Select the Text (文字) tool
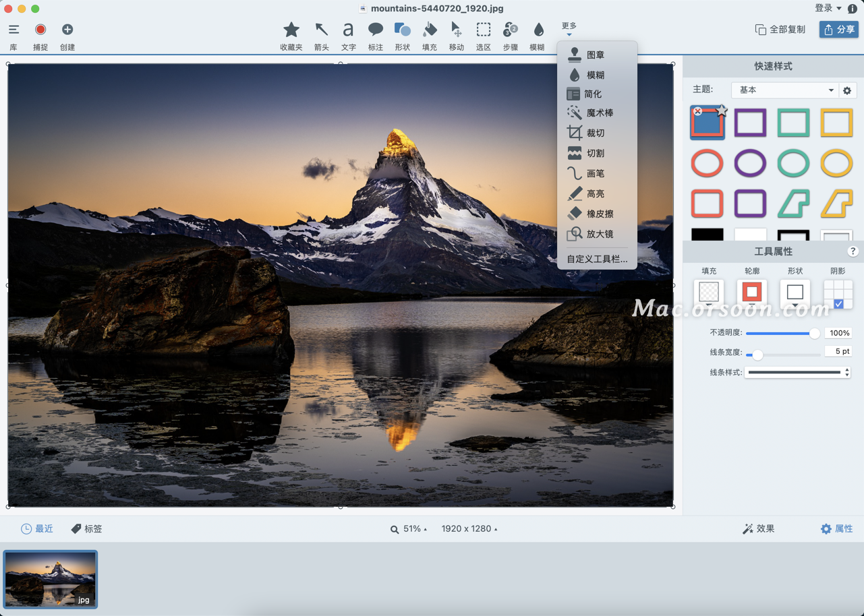 pos(348,30)
